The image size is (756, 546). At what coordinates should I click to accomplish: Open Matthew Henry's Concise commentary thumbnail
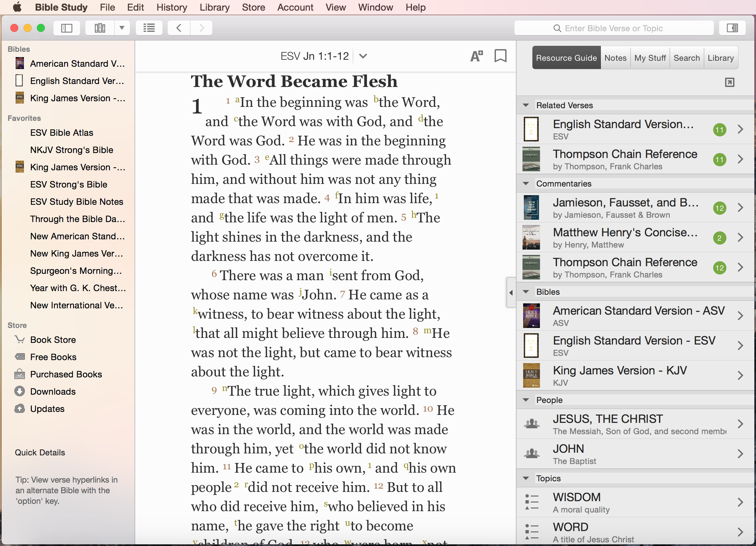coord(531,238)
